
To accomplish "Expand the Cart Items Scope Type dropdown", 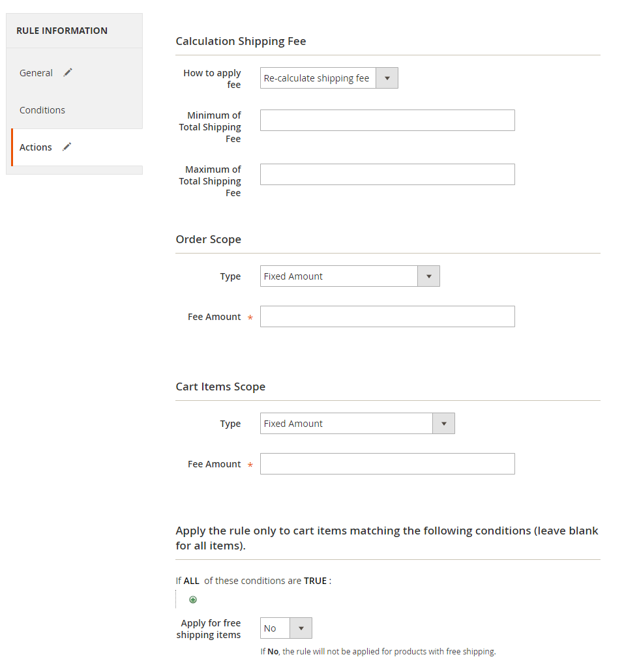I will pos(357,424).
